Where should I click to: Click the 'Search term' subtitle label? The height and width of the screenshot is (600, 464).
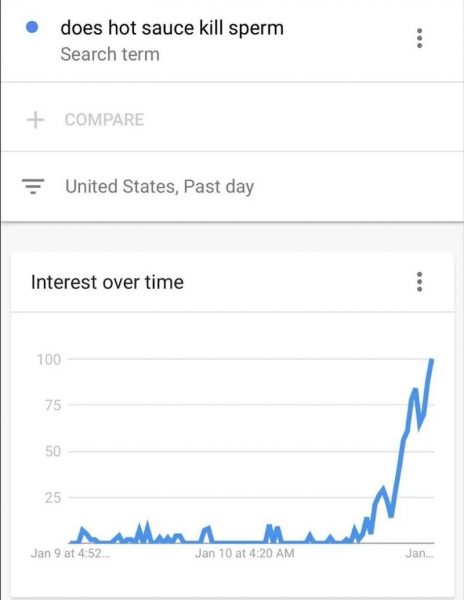110,54
